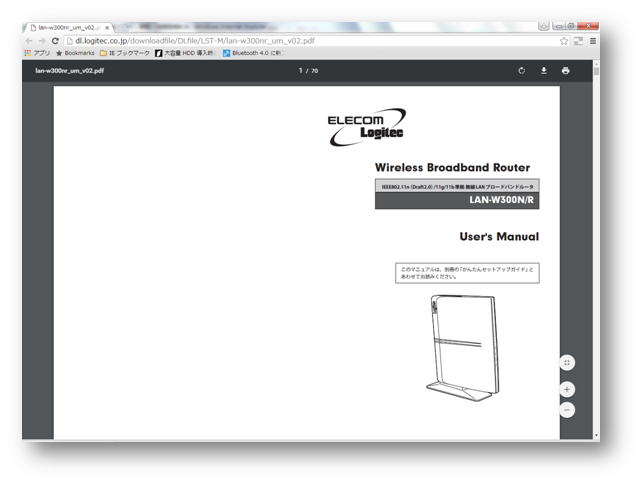Image resolution: width=642 pixels, height=484 pixels.
Task: Open Chrome hamburger menu
Action: (x=592, y=41)
